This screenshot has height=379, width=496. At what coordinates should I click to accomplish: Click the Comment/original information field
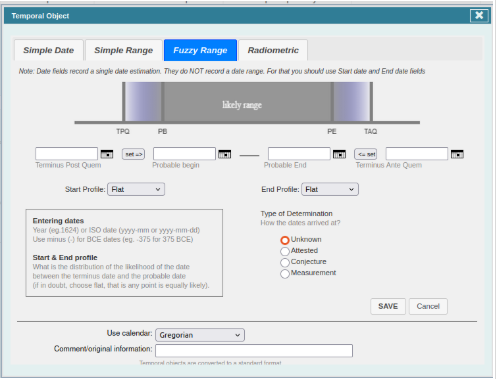[254, 351]
